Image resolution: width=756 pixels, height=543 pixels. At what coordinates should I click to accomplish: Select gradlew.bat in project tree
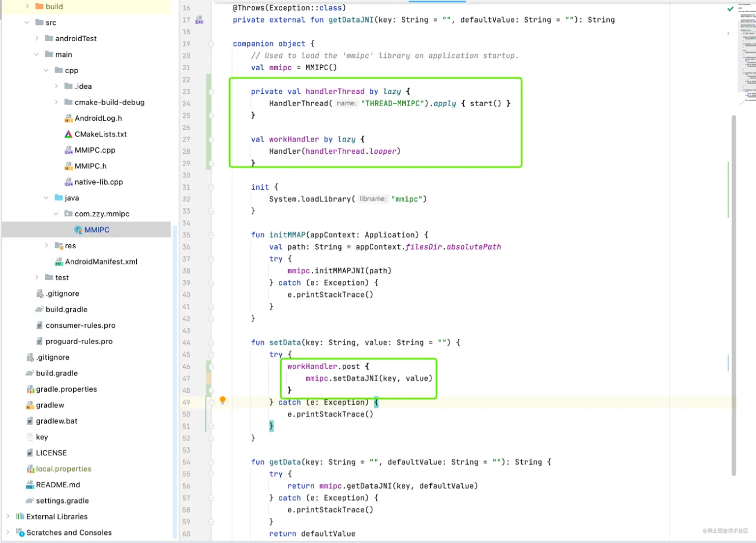[56, 421]
